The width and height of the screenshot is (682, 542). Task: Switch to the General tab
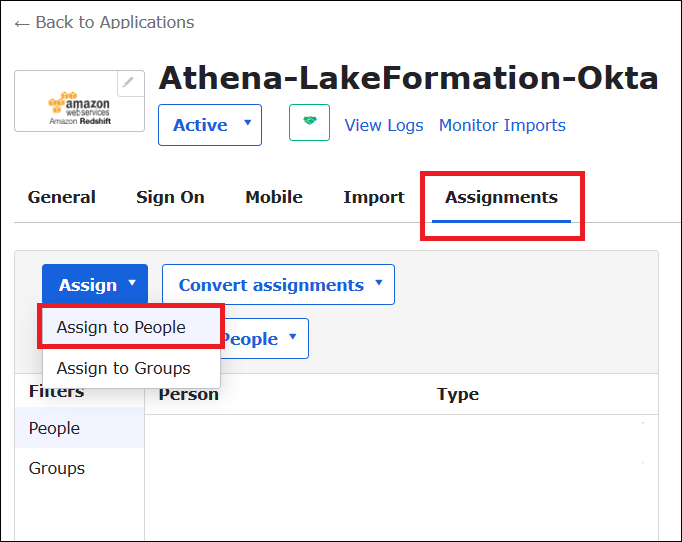click(62, 197)
